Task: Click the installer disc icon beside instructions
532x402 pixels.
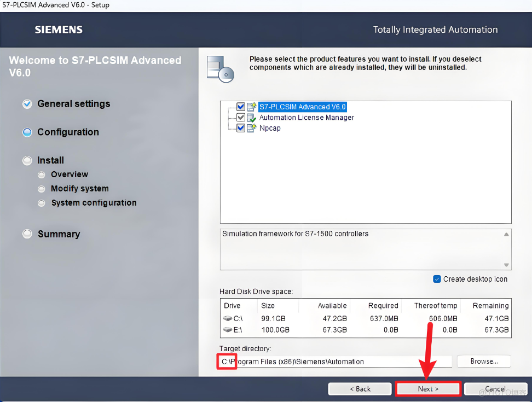Action: (220, 69)
